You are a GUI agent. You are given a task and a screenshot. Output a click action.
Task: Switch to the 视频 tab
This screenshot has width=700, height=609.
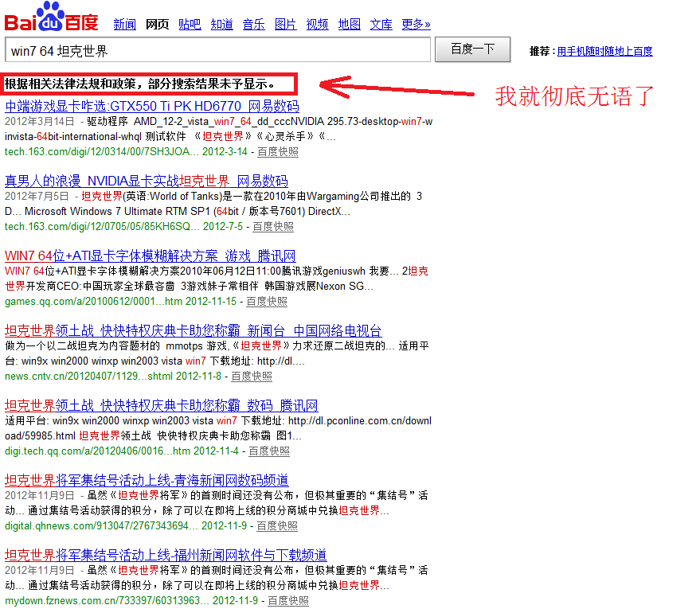318,24
